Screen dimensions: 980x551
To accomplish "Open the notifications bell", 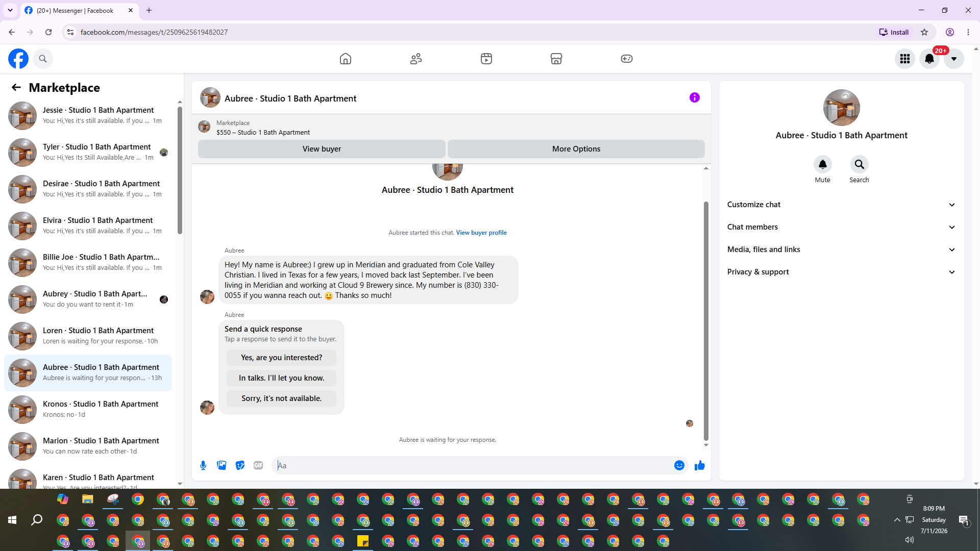I will [x=929, y=59].
